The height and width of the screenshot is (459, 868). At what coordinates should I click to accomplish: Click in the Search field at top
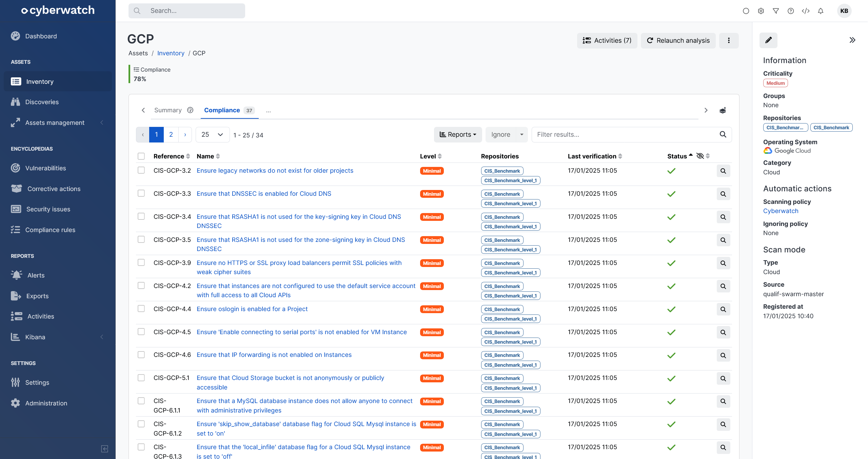(x=187, y=11)
